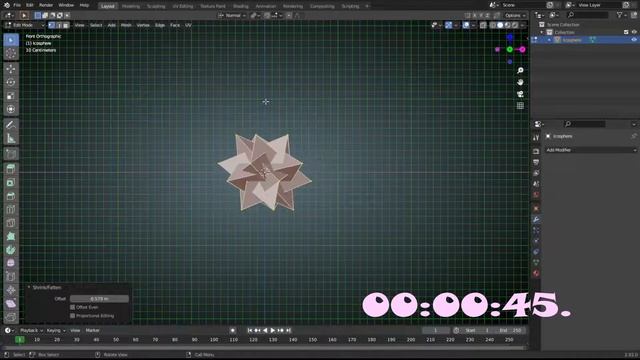The width and height of the screenshot is (640, 360).
Task: Enable edge select mode
Action: 59,25
